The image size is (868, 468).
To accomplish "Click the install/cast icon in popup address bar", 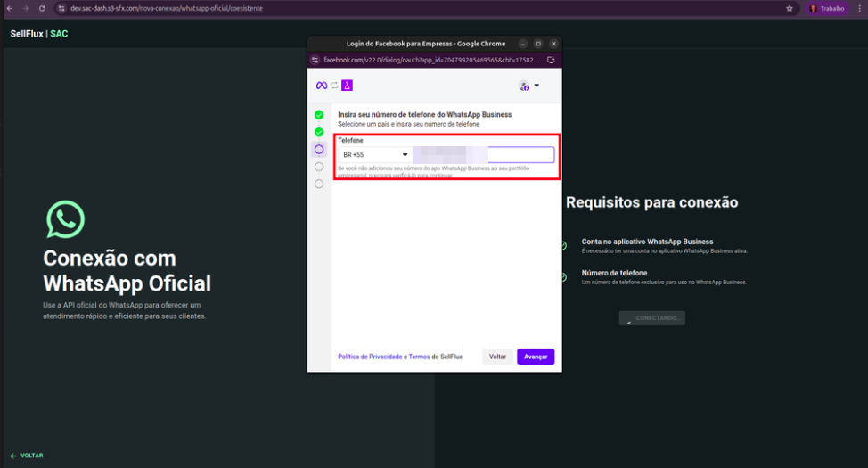I will (x=551, y=60).
